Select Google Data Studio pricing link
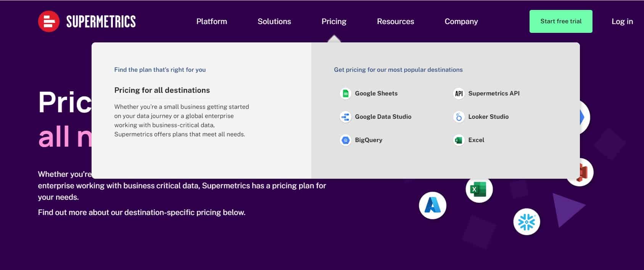This screenshot has height=270, width=644. click(383, 117)
